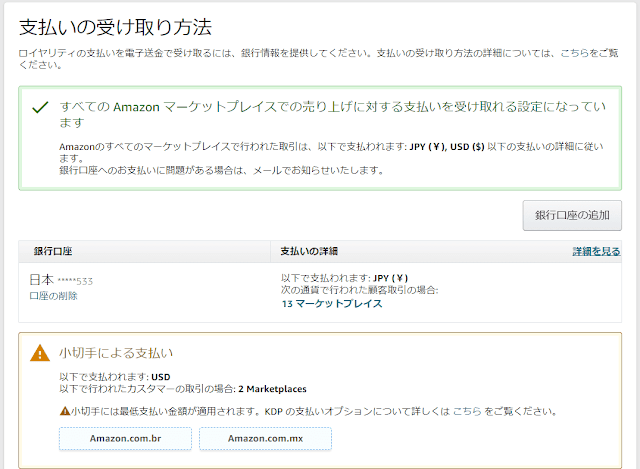Click the 次の通貨で行われた顧客取引の場合 text
640x469 pixels.
pyautogui.click(x=360, y=290)
